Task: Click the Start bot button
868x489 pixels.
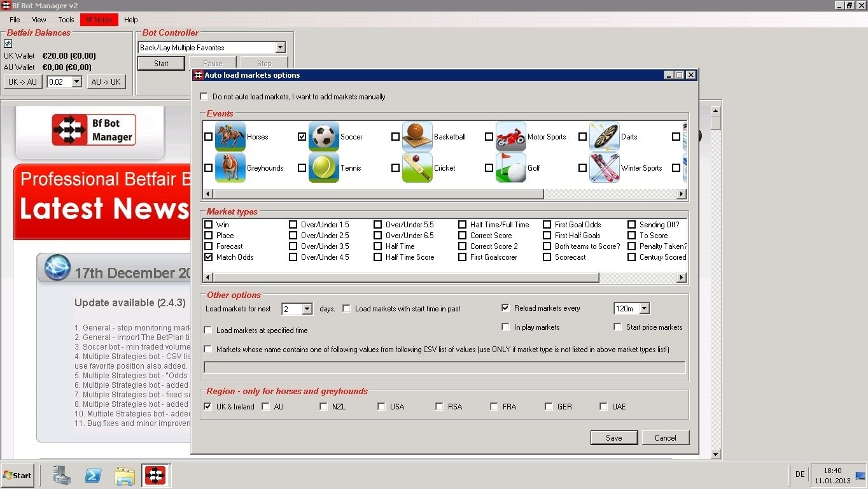Action: coord(161,63)
